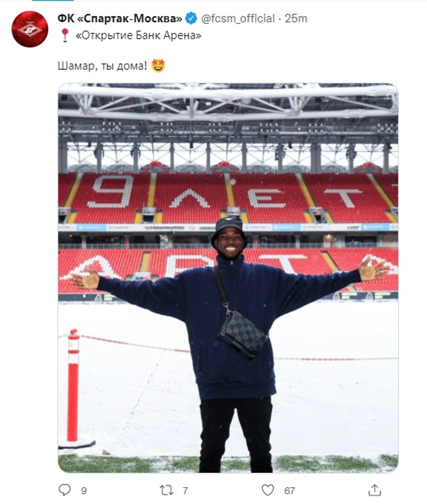
Task: Open the ФК «Спартак-Москва» account name
Action: 120,18
